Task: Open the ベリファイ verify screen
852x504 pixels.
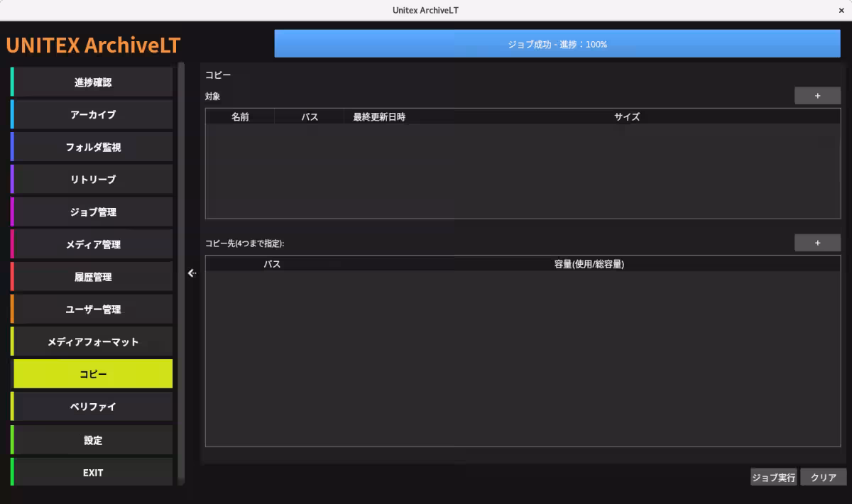Action: (x=92, y=406)
